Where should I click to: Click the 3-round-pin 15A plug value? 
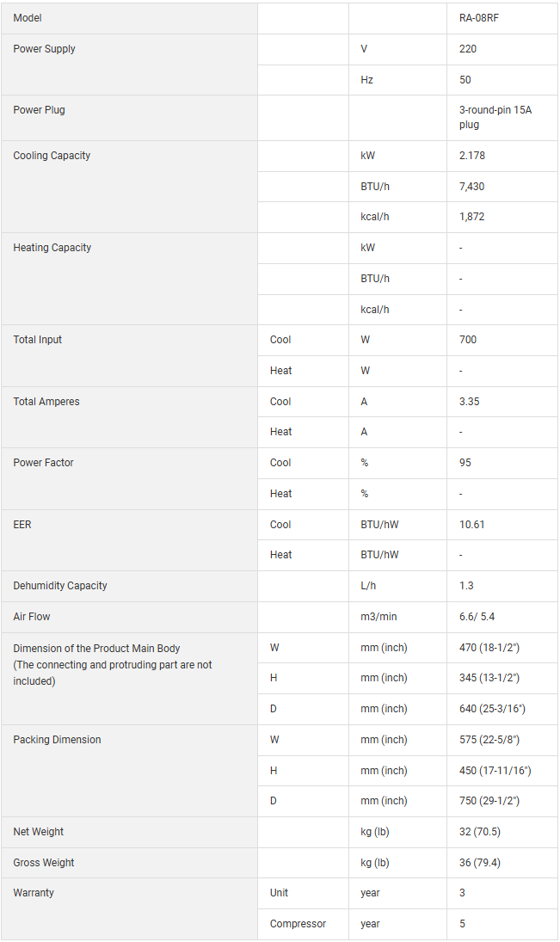(495, 117)
